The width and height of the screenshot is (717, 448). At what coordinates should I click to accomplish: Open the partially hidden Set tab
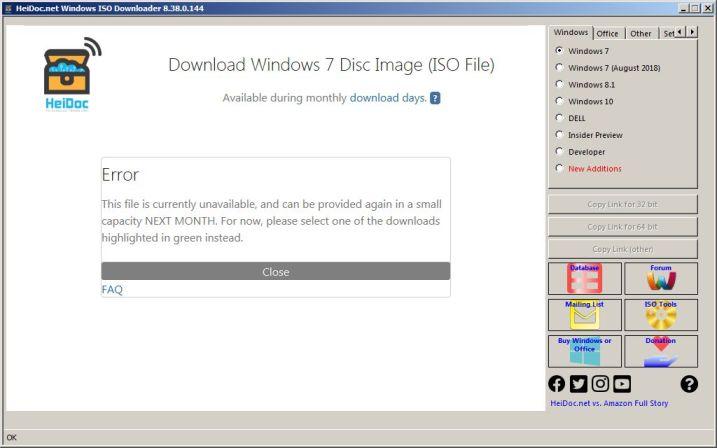click(668, 33)
